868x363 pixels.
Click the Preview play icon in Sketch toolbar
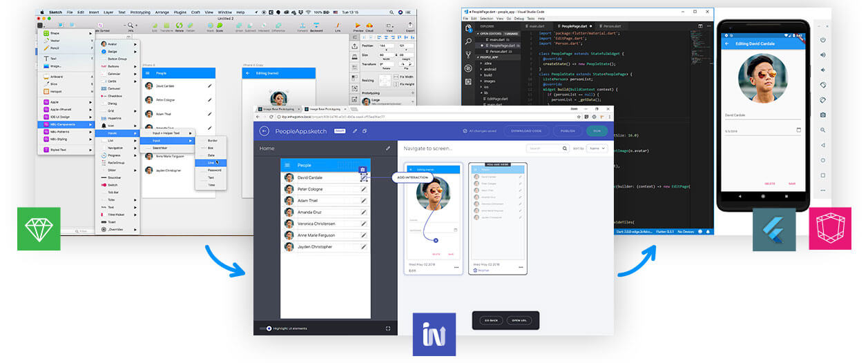(x=358, y=26)
